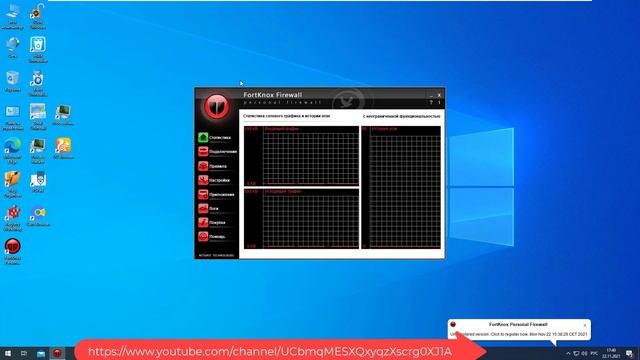Open Настройки in FortKnox Firewall
This screenshot has width=640, height=360.
tap(214, 180)
